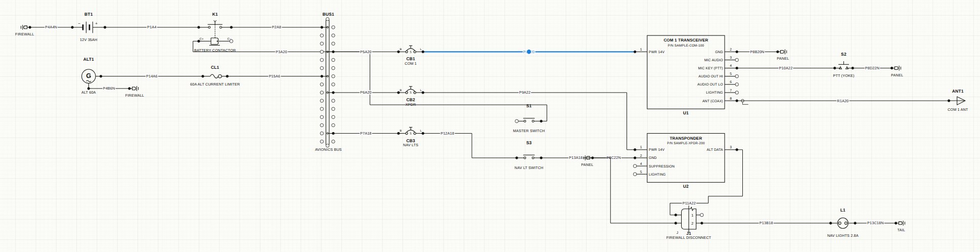
Task: Click the 12V 35AH battery rating text
Action: (x=88, y=39)
